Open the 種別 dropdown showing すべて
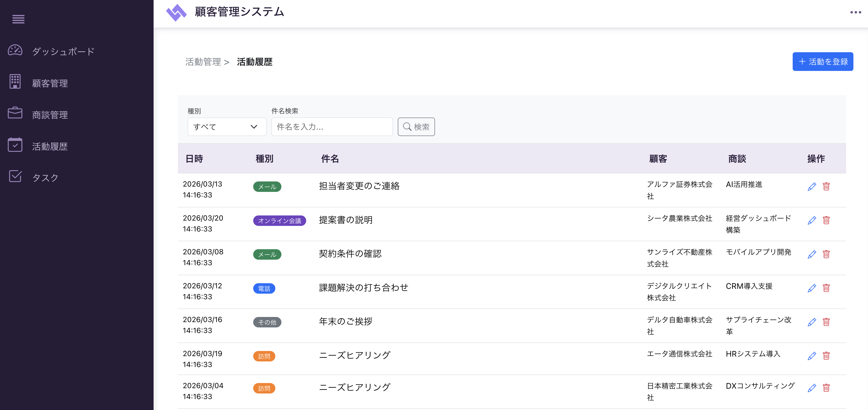The width and height of the screenshot is (868, 410). click(x=227, y=127)
